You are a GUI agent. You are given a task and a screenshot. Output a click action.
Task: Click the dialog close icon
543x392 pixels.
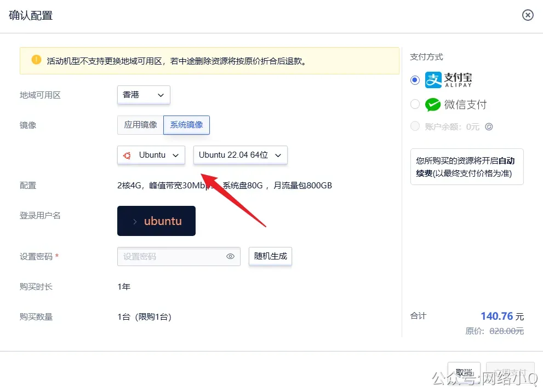point(528,15)
